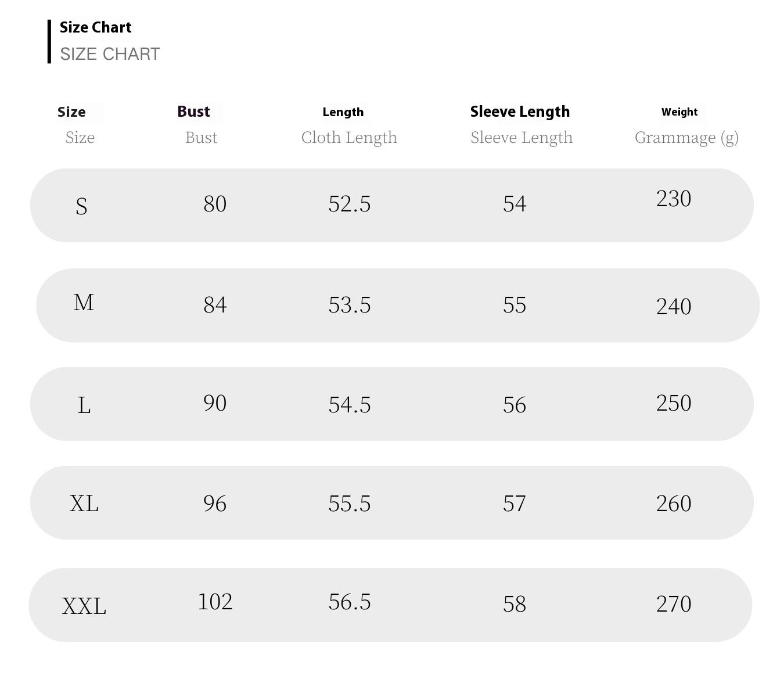The height and width of the screenshot is (697, 784).
Task: Select the S size row label
Action: 81,206
